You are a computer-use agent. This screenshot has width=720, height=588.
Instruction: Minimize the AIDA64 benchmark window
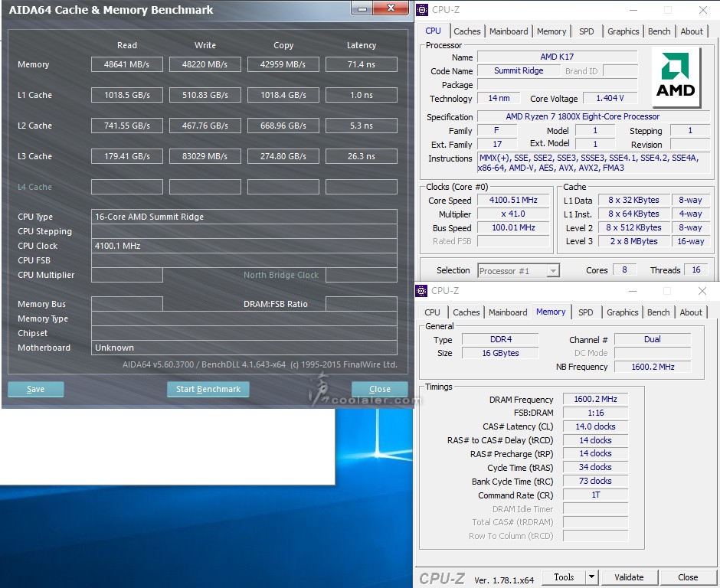coord(362,8)
